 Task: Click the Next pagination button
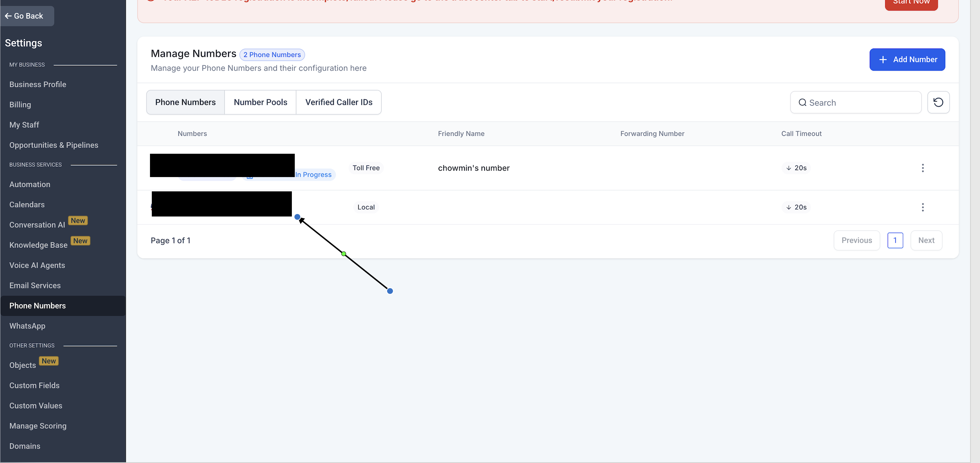coord(926,240)
